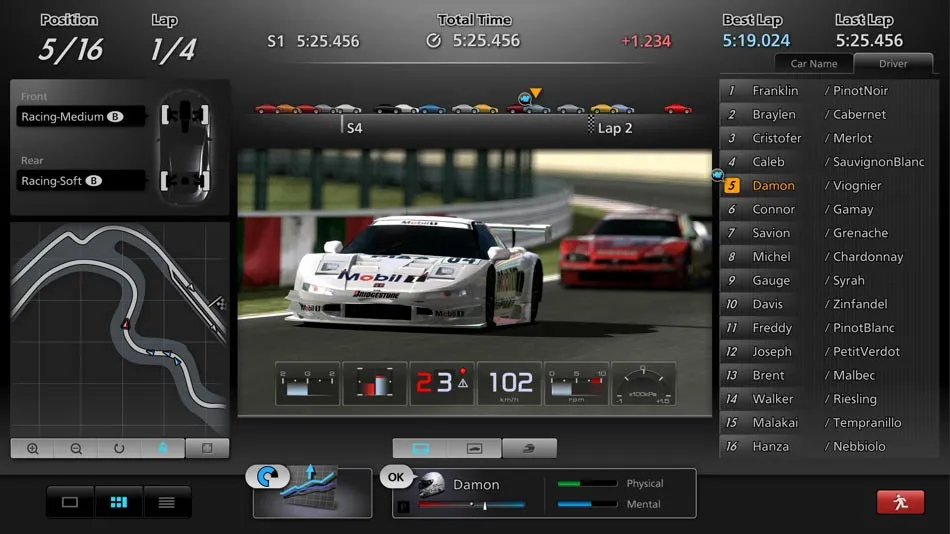This screenshot has height=534, width=950.
Task: Switch to the list layout view
Action: click(x=167, y=502)
